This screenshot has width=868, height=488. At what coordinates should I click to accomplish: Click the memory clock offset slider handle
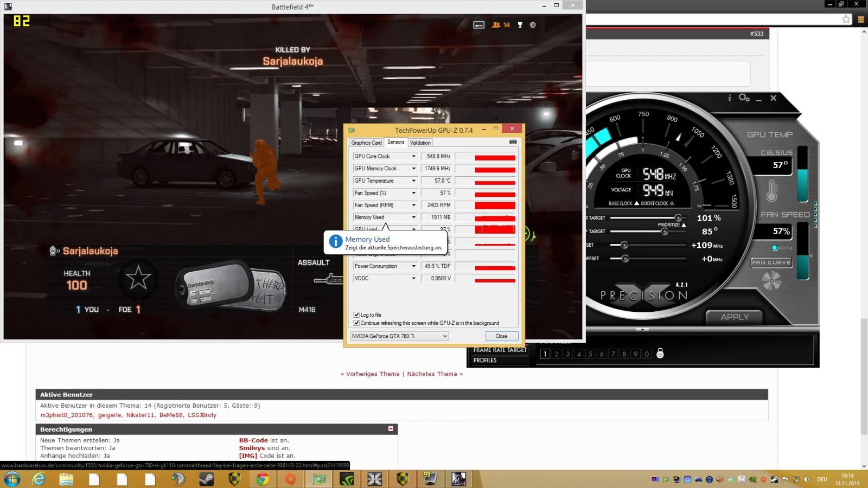click(625, 259)
